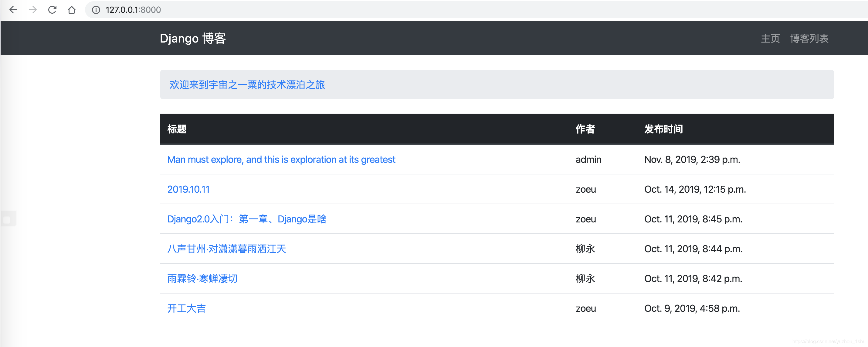This screenshot has height=347, width=868.
Task: Open Django2.0入门 第一章 post
Action: pyautogui.click(x=247, y=219)
